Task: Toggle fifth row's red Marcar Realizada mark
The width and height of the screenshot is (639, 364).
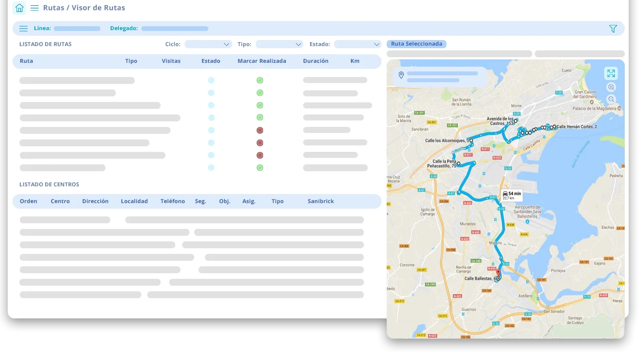Action: pyautogui.click(x=260, y=130)
